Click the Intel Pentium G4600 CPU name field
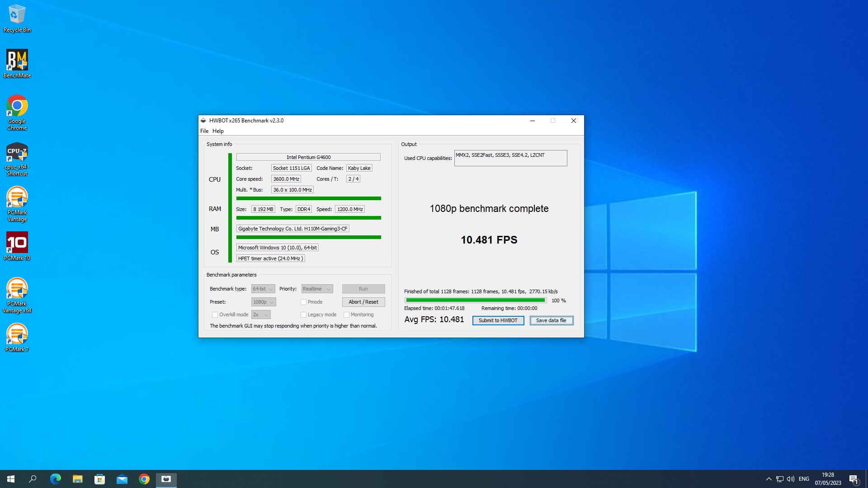This screenshot has height=488, width=868. point(308,157)
